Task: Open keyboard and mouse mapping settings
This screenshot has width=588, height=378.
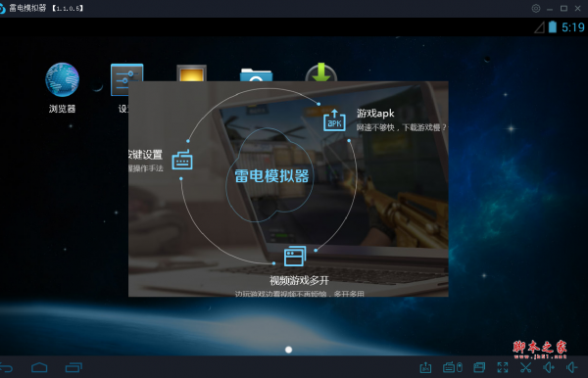Action: (x=452, y=367)
